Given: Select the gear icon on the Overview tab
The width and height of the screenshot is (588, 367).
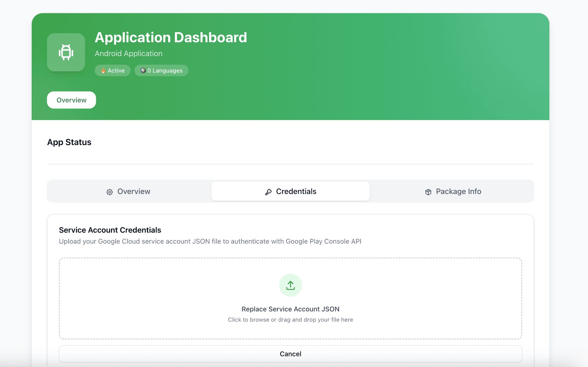Looking at the screenshot, I should click(x=110, y=192).
